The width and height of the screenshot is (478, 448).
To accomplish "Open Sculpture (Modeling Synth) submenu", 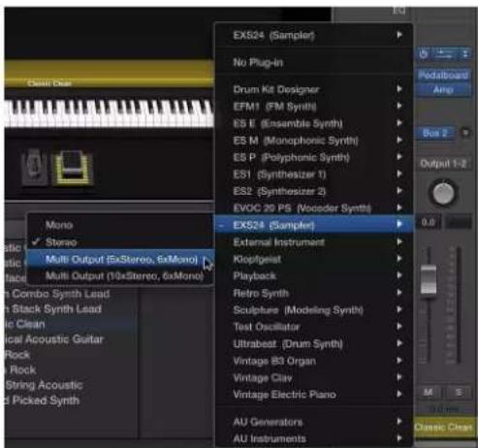I will [314, 310].
